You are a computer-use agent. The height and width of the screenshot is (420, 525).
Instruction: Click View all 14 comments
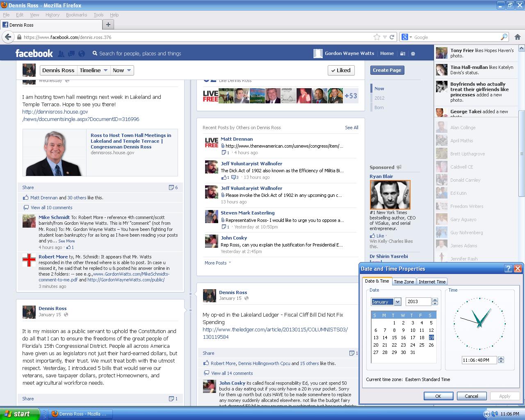(232, 373)
